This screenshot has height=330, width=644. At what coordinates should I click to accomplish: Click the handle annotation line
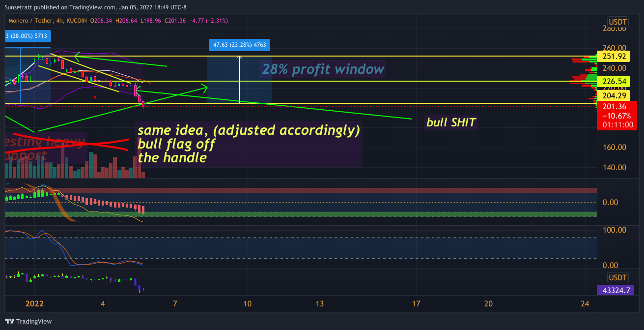click(x=172, y=158)
